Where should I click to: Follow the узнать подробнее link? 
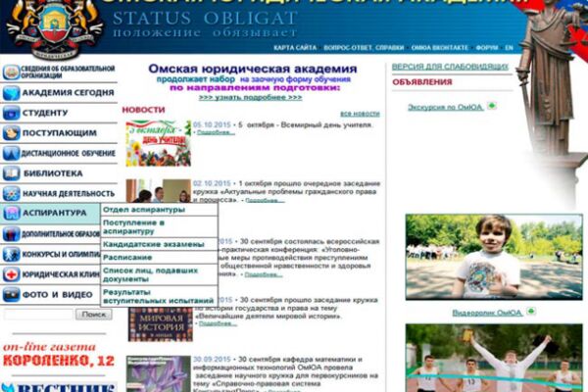250,98
